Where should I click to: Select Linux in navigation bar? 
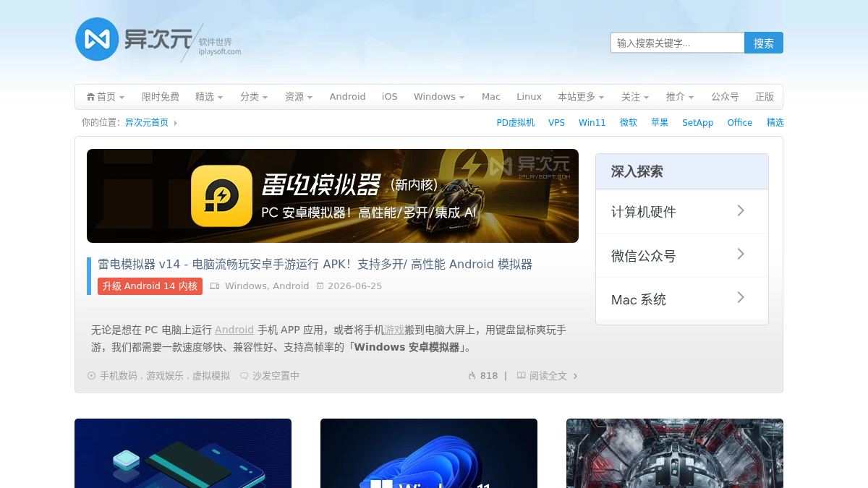[529, 97]
